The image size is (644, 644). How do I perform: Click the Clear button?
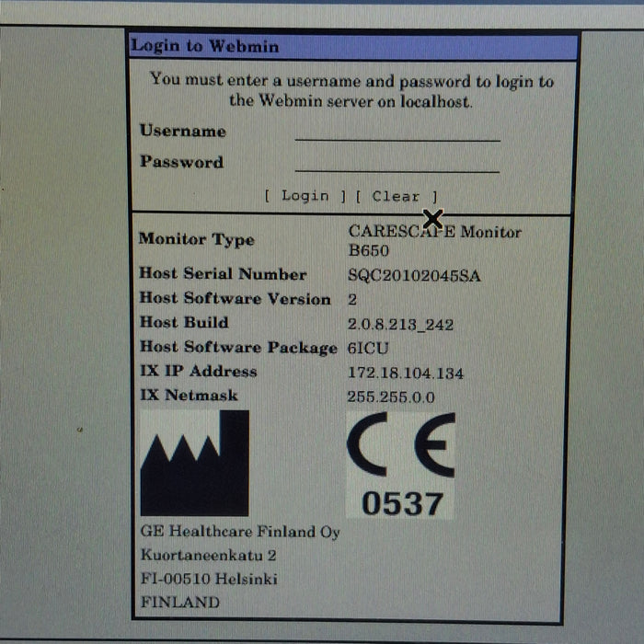tap(397, 196)
